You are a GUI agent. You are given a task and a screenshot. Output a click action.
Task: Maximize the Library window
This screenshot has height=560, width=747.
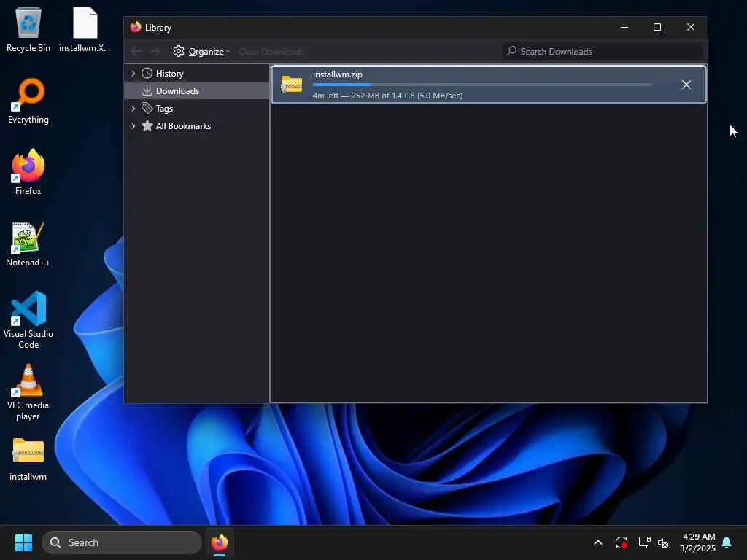pos(657,27)
